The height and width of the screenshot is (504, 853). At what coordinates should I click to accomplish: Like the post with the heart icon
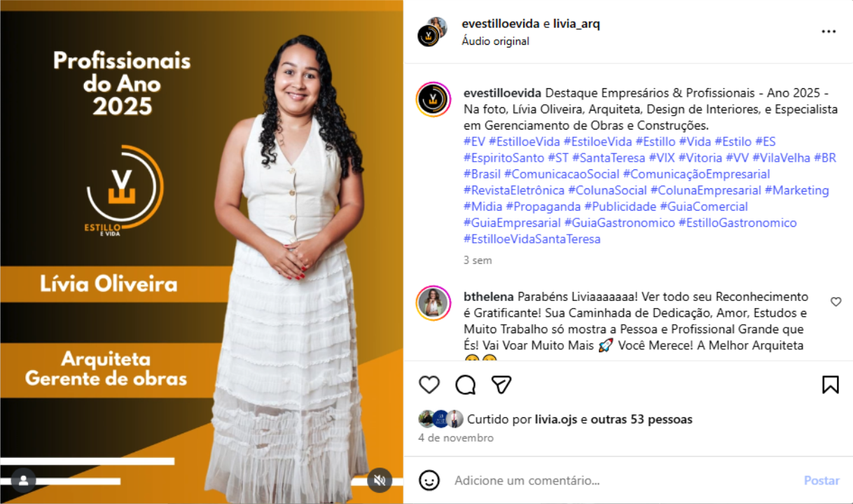(429, 384)
